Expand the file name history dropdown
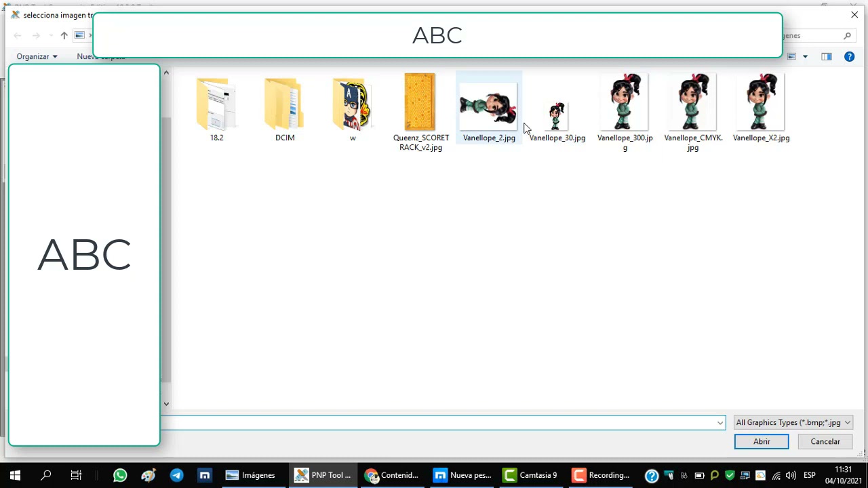 (720, 423)
